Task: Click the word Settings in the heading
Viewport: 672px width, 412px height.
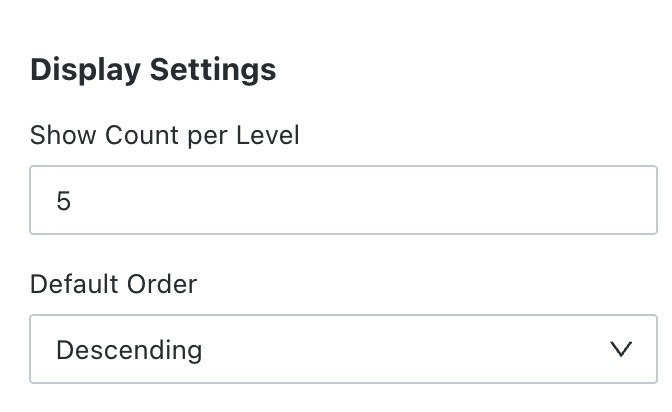Action: tap(213, 70)
